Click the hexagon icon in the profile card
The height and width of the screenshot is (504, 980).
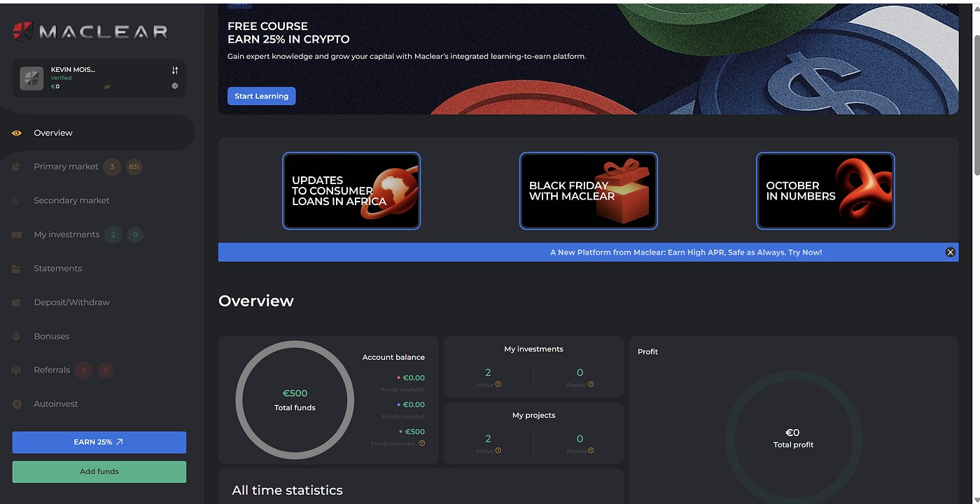click(175, 86)
